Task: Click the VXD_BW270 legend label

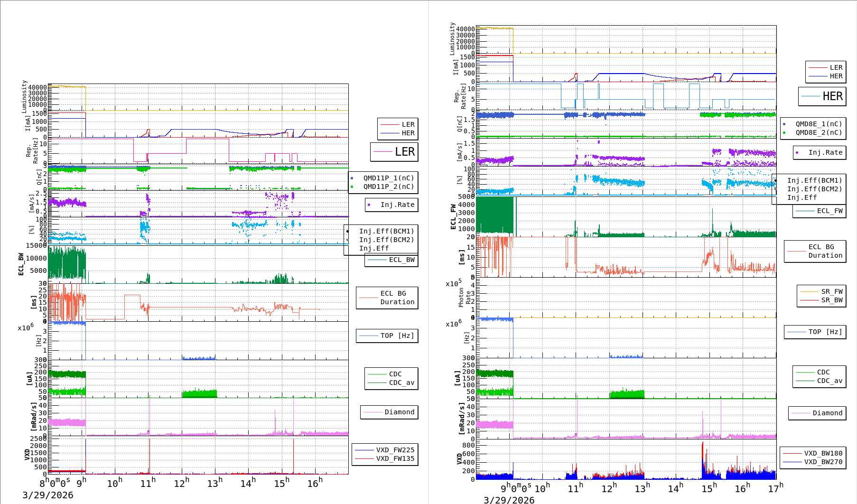Action: click(x=823, y=462)
